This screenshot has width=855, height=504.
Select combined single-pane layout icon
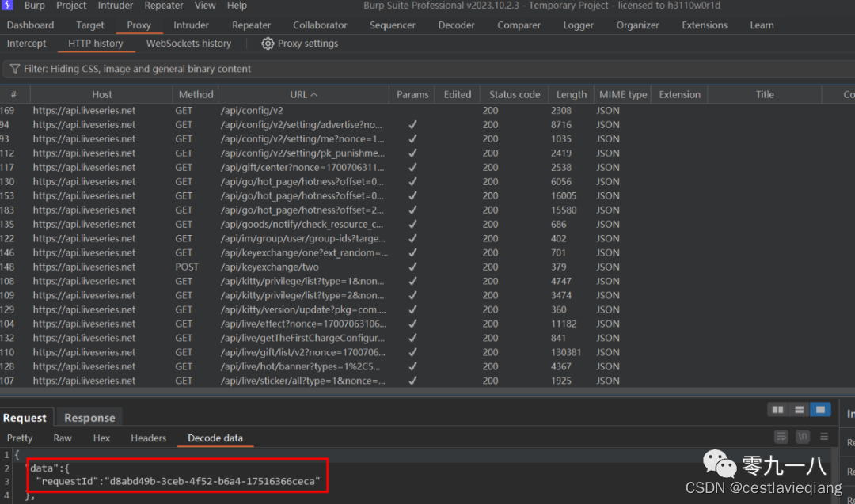tap(820, 410)
